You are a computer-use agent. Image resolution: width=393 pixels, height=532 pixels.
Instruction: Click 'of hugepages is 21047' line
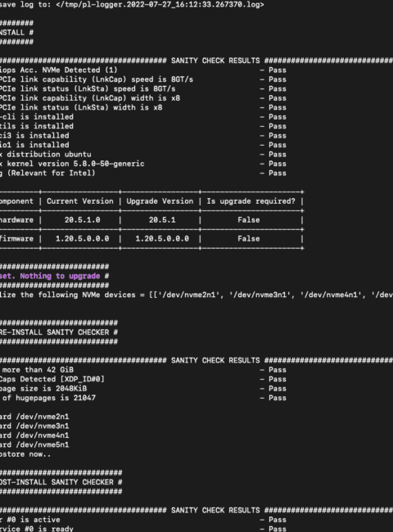[47, 398]
